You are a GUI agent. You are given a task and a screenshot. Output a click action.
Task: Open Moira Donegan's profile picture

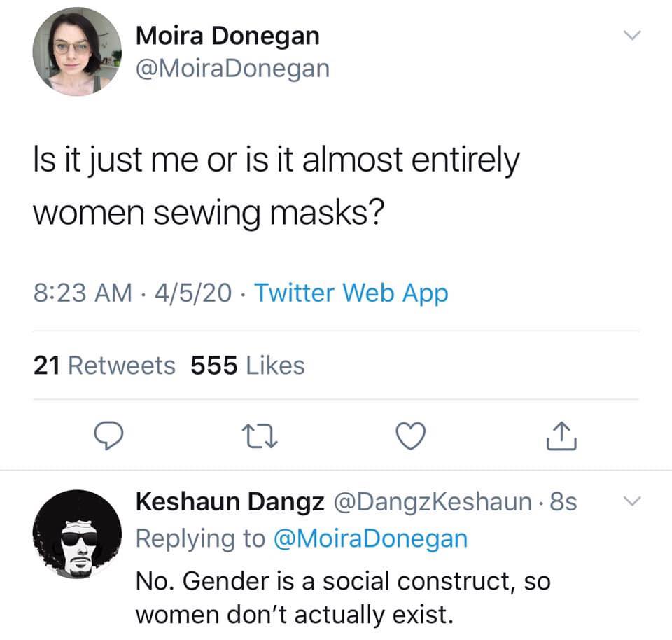tap(77, 51)
